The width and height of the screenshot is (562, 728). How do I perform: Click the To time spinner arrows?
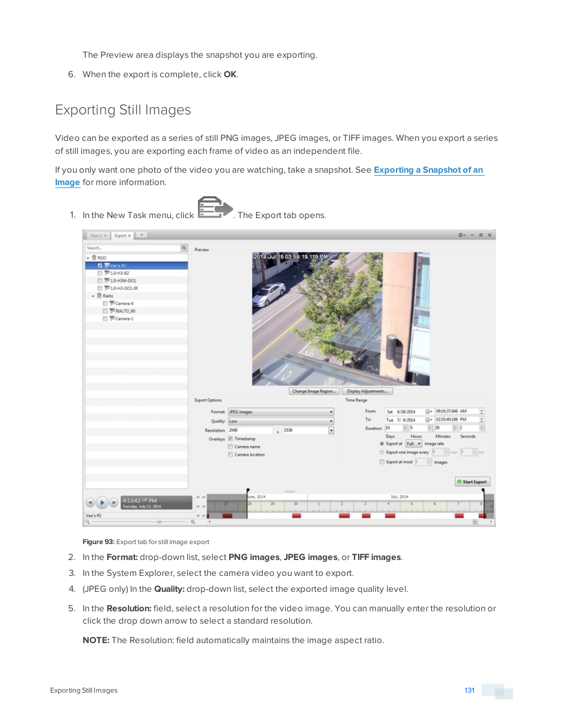(482, 420)
